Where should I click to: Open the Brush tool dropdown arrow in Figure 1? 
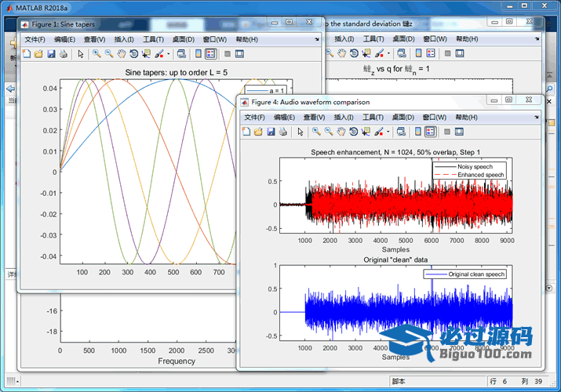[167, 54]
